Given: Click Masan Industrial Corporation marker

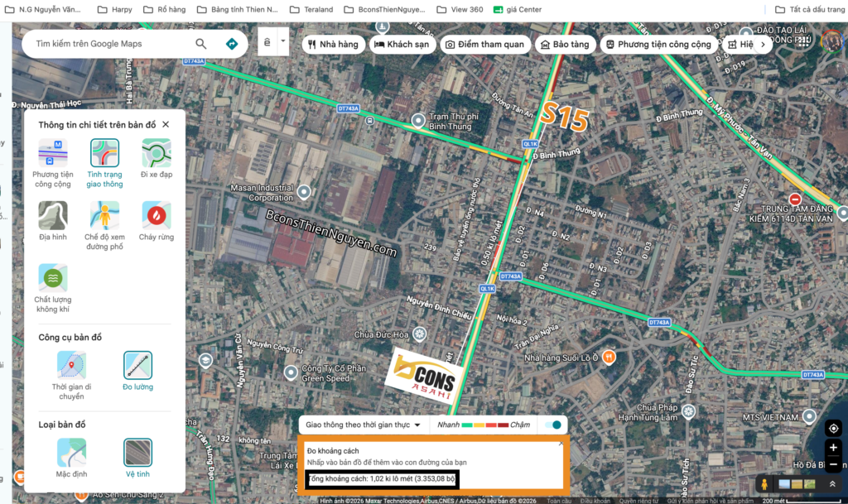Looking at the screenshot, I should pyautogui.click(x=304, y=192).
